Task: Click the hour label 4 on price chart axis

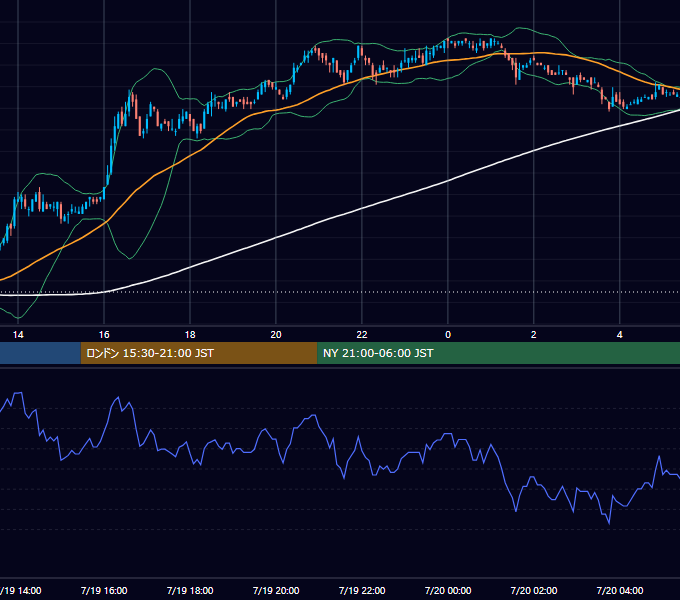Action: tap(620, 335)
